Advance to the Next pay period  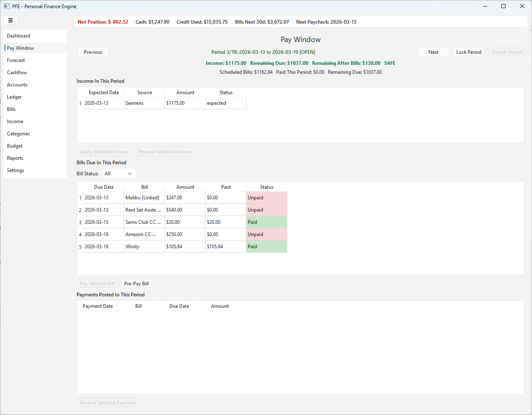tap(433, 52)
